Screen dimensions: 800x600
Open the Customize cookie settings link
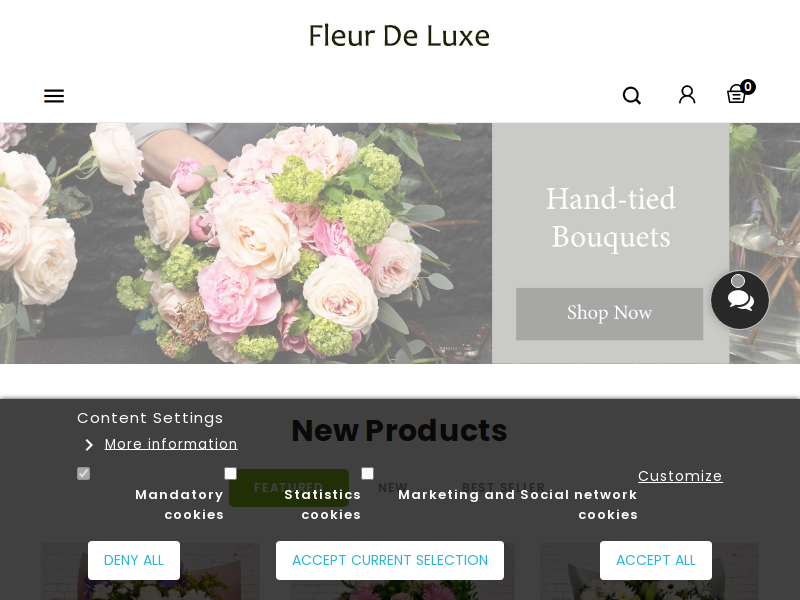[x=680, y=476]
